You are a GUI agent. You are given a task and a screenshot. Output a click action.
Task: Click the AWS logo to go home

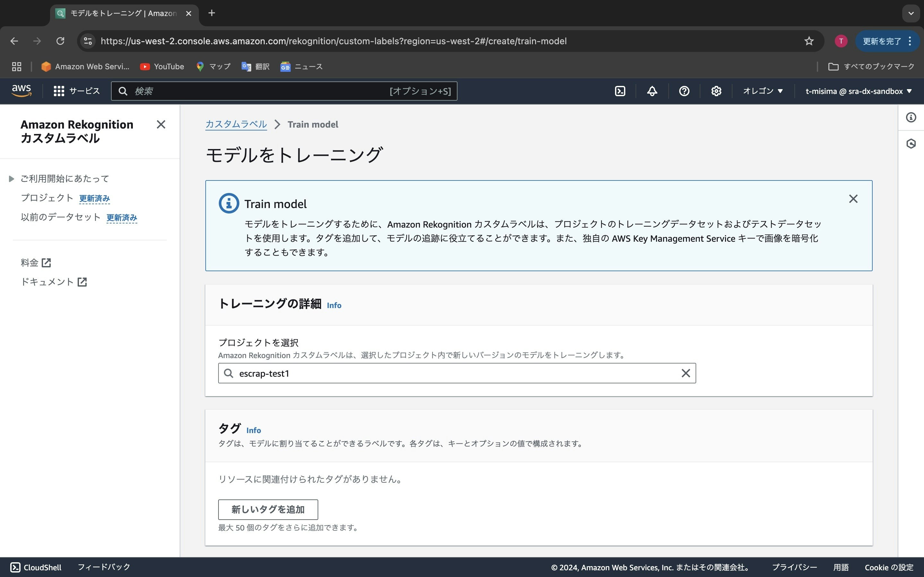click(x=22, y=91)
